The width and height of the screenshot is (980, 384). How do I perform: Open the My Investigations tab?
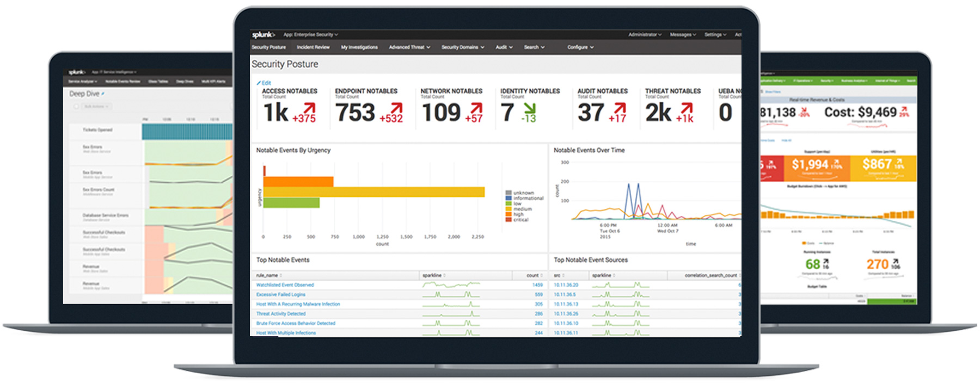(x=359, y=47)
